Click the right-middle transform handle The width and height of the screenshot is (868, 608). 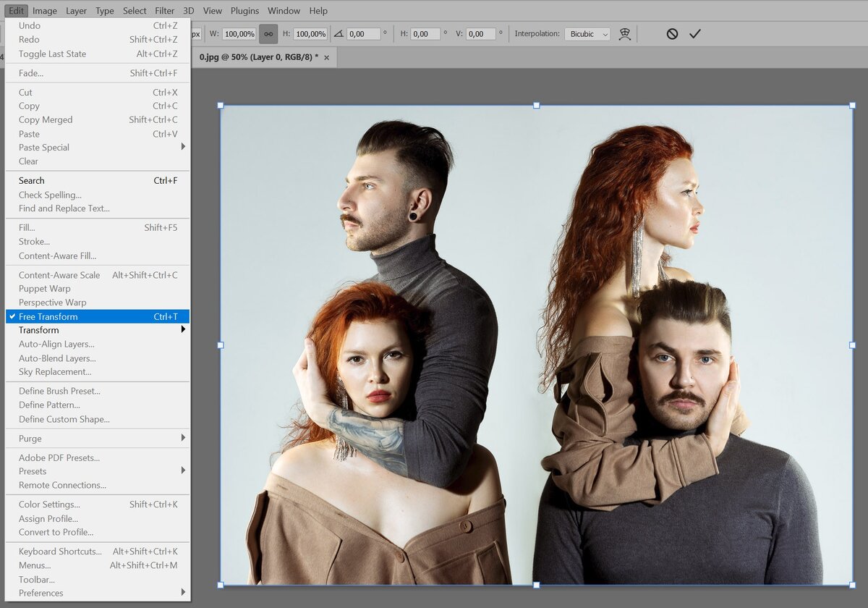click(x=852, y=345)
